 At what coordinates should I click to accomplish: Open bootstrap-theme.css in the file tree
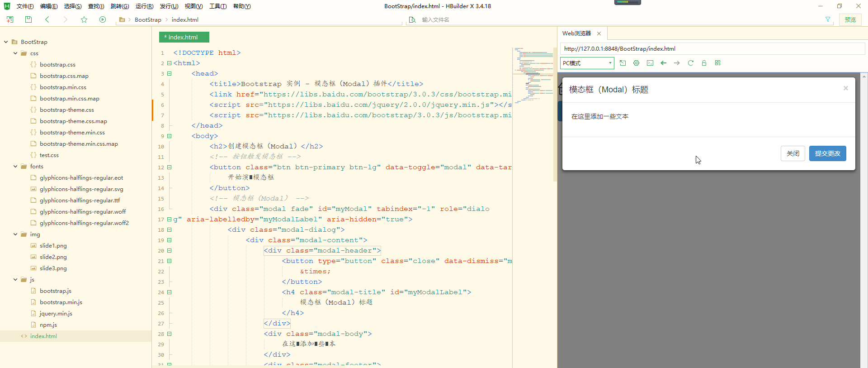(x=67, y=110)
